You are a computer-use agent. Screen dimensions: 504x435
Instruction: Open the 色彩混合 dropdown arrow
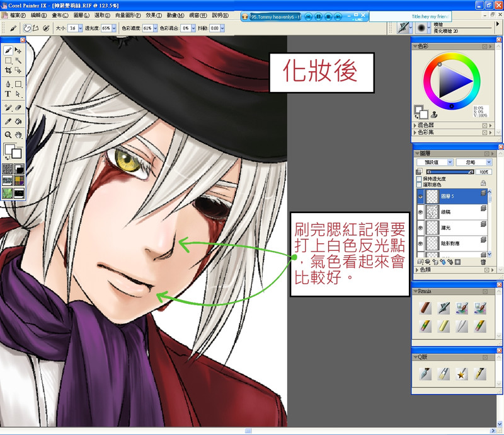pos(193,28)
